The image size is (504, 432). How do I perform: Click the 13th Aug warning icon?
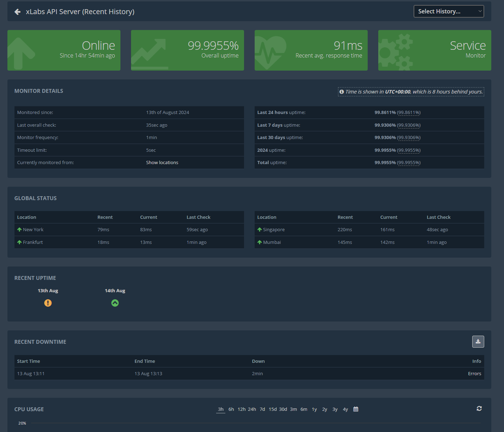pos(48,303)
